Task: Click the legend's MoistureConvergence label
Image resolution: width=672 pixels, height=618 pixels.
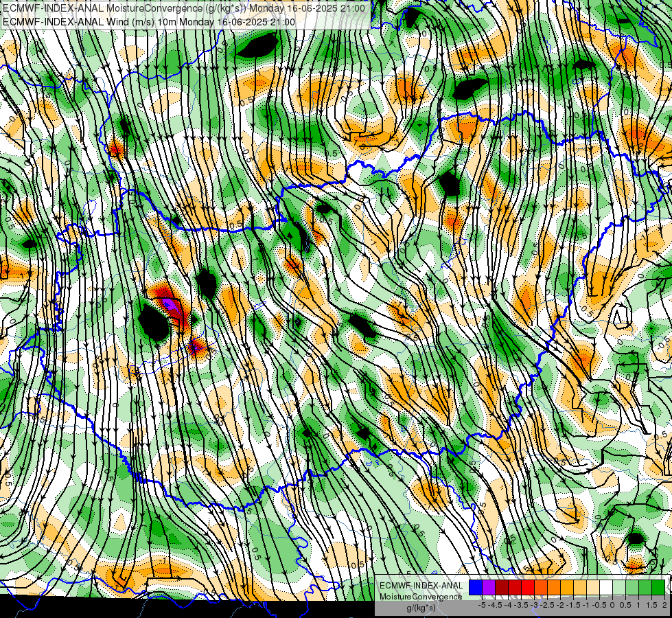Action: 421,597
